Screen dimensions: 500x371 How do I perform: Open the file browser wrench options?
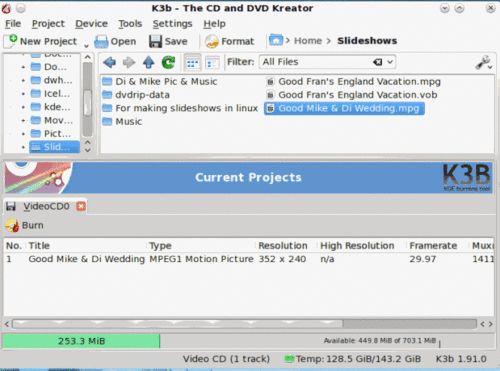tap(484, 62)
